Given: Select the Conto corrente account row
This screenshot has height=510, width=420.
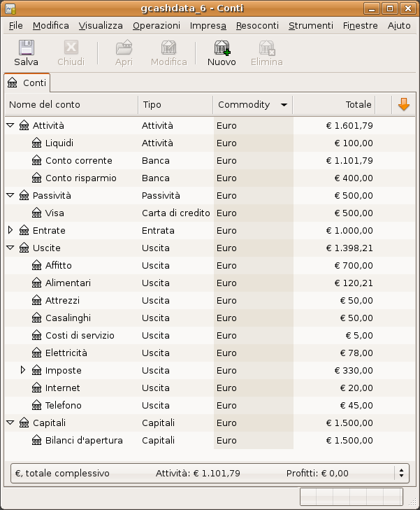Looking at the screenshot, I should click(x=78, y=160).
